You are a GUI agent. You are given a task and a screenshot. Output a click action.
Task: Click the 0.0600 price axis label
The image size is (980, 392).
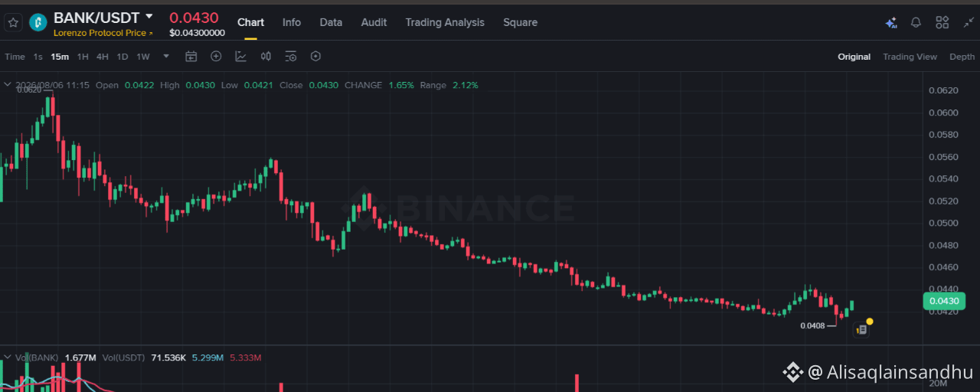(x=942, y=113)
